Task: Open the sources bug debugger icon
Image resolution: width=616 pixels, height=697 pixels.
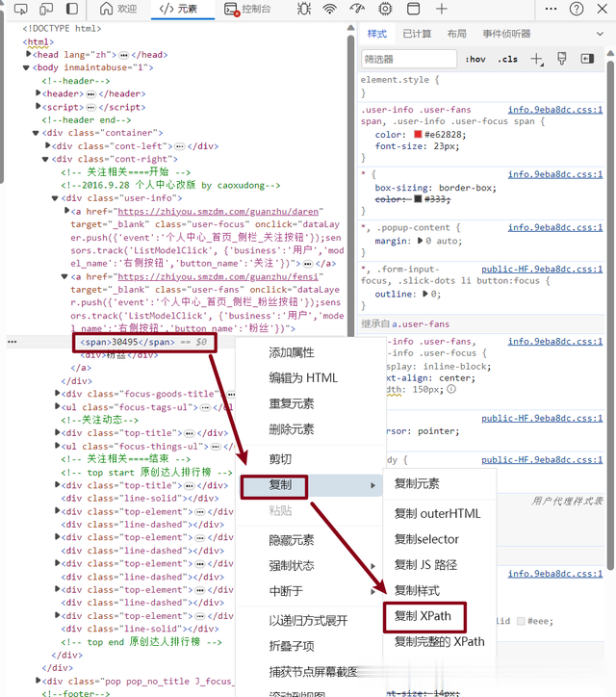Action: tap(304, 9)
